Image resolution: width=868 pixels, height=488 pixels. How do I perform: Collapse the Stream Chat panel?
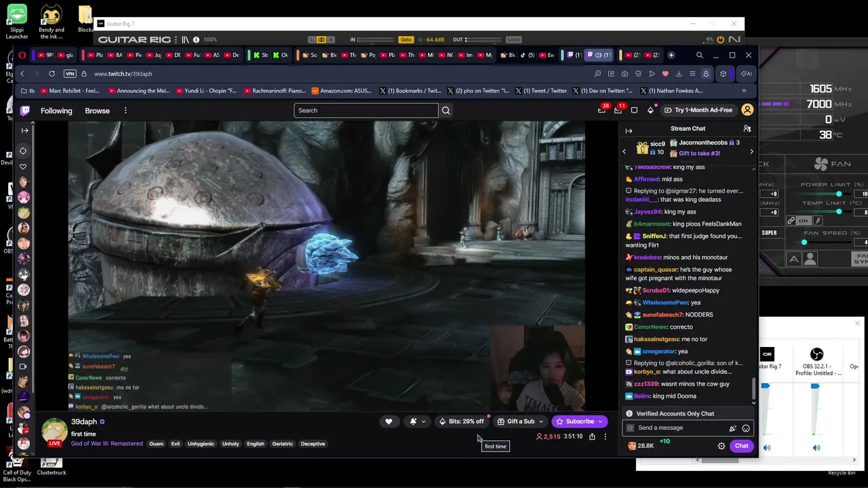pyautogui.click(x=629, y=131)
